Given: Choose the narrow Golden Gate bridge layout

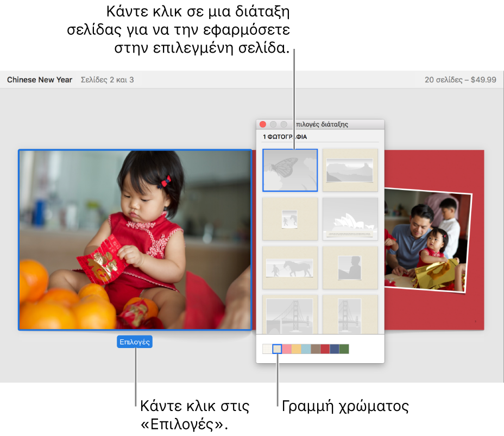Looking at the screenshot, I should (350, 314).
